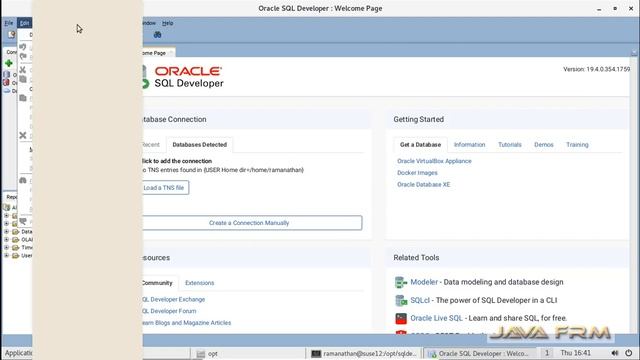Open the Oracle Live SQL link
This screenshot has width=640, height=360.
click(x=436, y=318)
